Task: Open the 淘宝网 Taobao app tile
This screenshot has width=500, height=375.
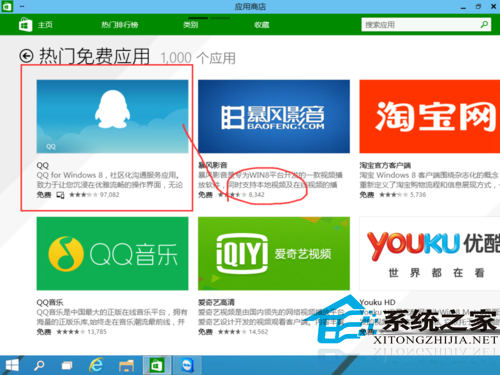Action: (430, 116)
